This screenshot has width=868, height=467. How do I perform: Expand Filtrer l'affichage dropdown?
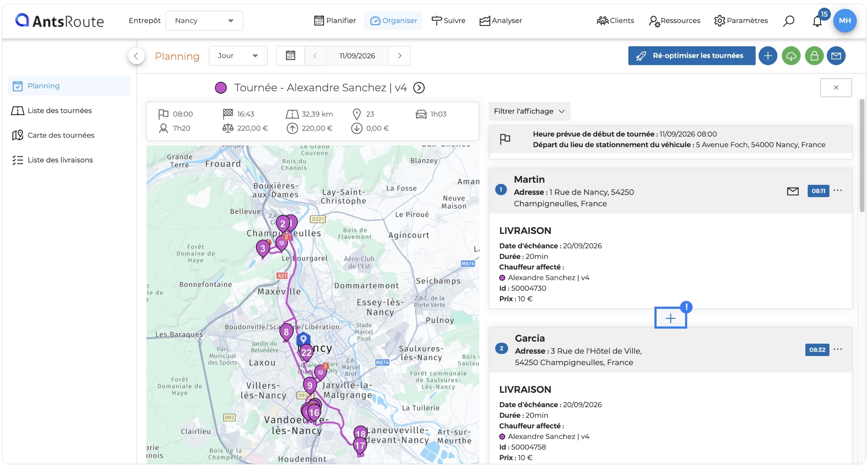tap(529, 111)
